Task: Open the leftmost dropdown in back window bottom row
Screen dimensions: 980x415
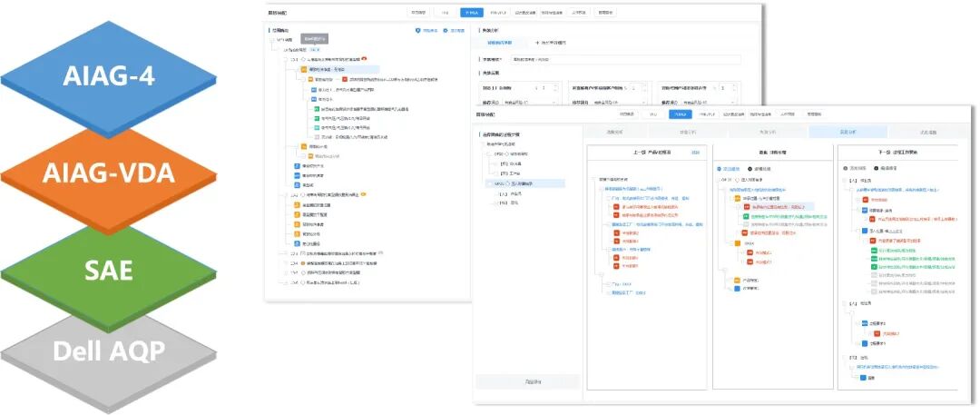Action: (x=530, y=102)
